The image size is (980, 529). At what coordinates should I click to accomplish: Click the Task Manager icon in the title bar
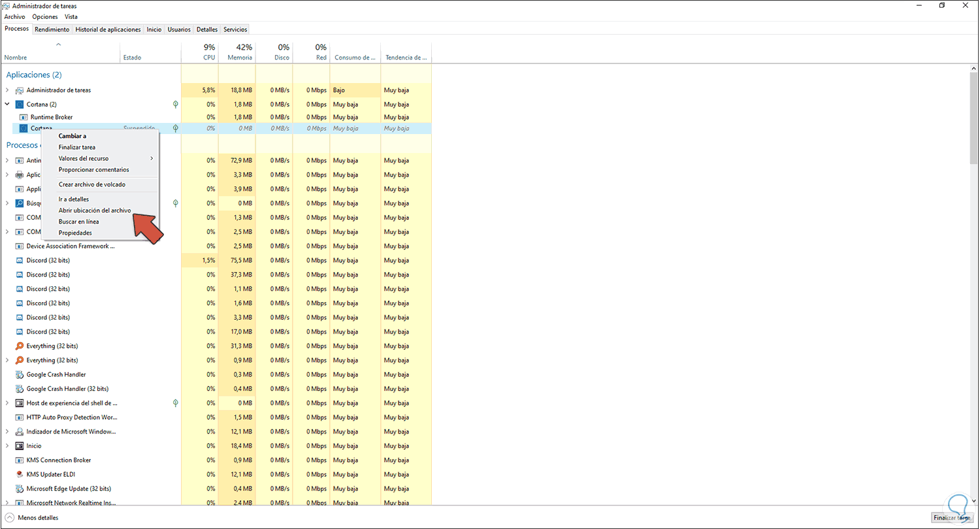pyautogui.click(x=7, y=5)
